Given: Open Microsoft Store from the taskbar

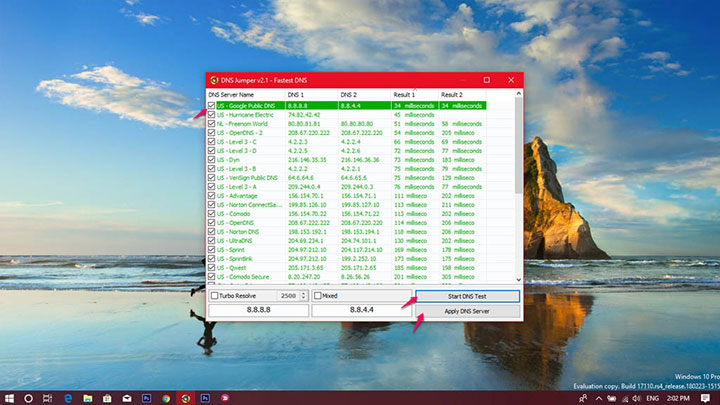Looking at the screenshot, I should [x=107, y=398].
